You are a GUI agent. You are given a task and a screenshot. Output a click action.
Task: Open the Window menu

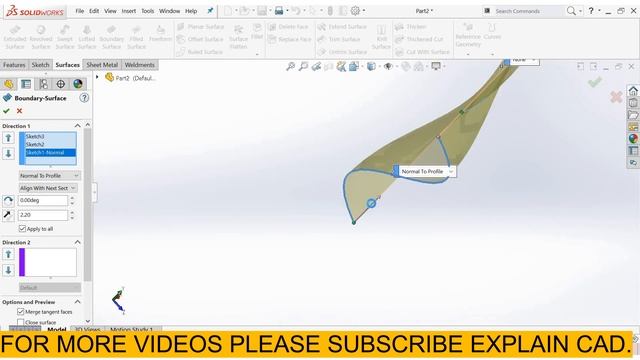169,11
